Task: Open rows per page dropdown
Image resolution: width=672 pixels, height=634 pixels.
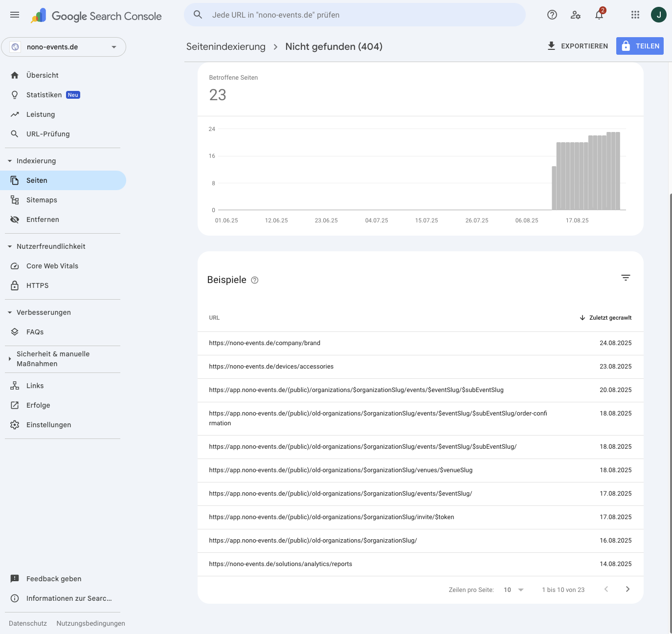Action: (514, 590)
